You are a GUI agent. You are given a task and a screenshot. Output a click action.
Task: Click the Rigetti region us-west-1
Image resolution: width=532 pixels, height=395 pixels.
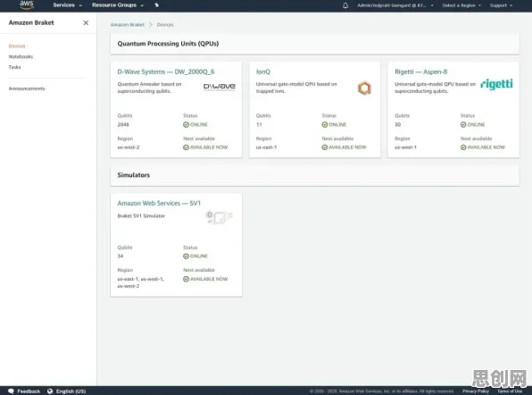(405, 147)
